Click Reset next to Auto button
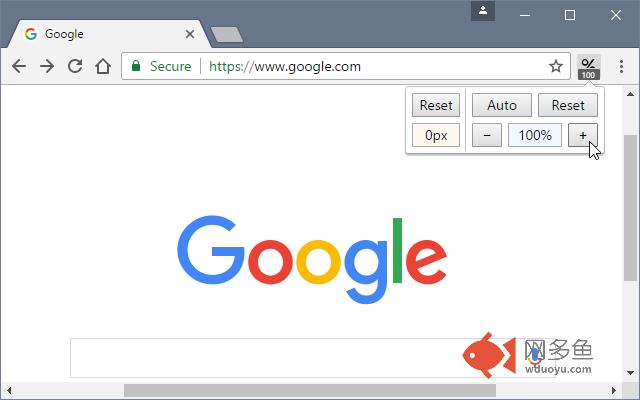Viewport: 640px width, 400px height. click(568, 105)
